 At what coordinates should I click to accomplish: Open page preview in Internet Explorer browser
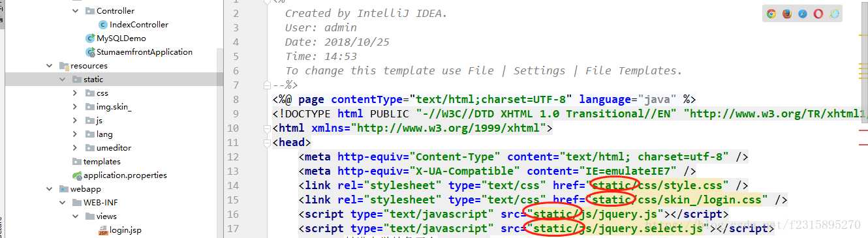click(834, 14)
